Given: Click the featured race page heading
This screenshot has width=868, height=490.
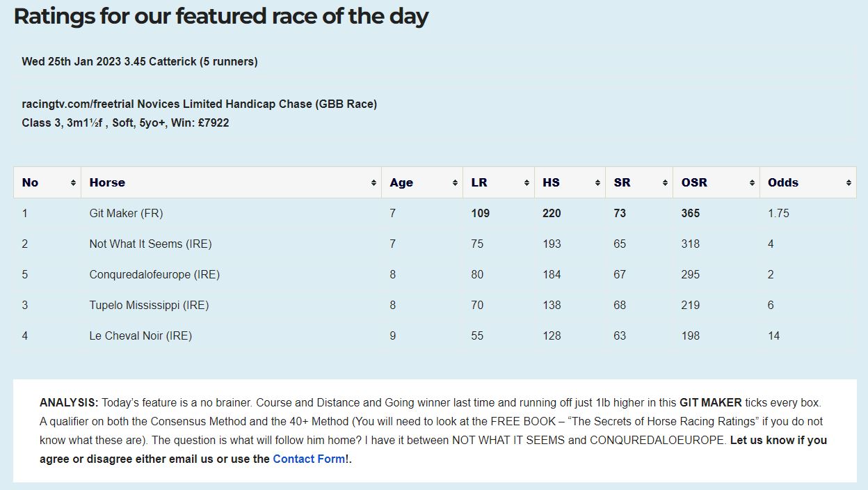Looking at the screenshot, I should coord(221,16).
